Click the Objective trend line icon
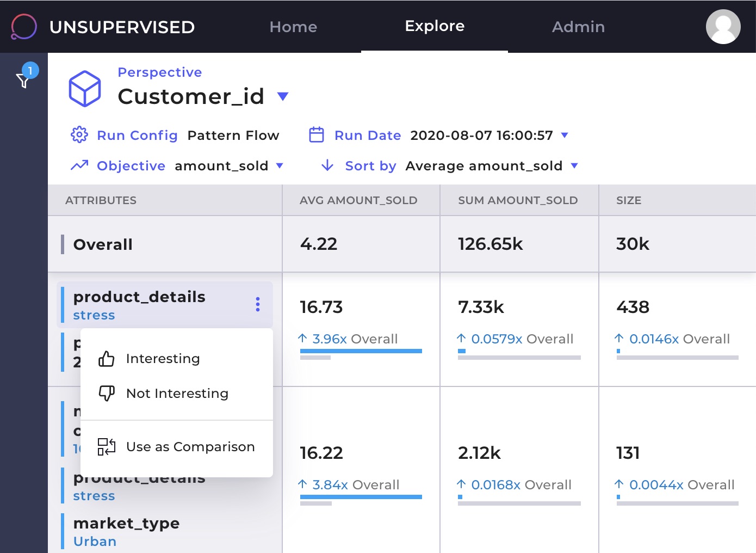756x553 pixels. (79, 165)
